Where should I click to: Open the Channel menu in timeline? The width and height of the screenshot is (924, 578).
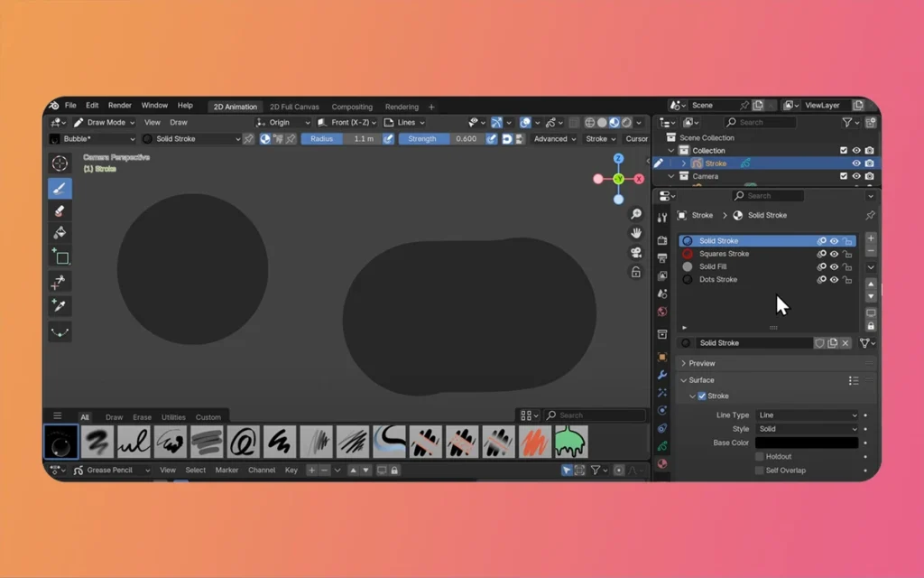pos(262,470)
